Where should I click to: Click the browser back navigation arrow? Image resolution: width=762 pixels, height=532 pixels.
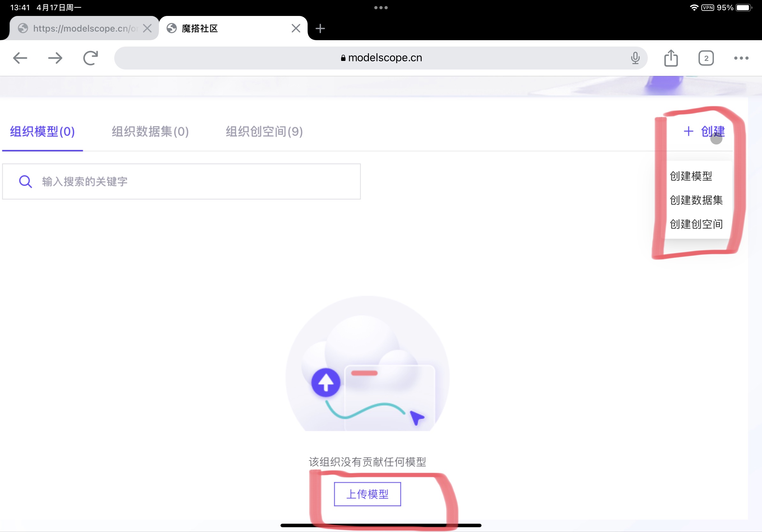20,58
